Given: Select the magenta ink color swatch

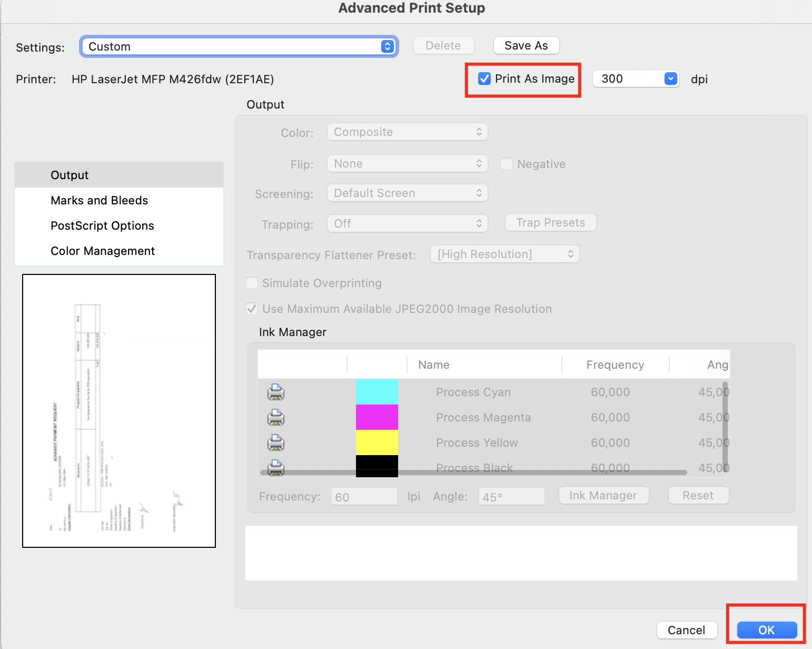Looking at the screenshot, I should click(377, 417).
